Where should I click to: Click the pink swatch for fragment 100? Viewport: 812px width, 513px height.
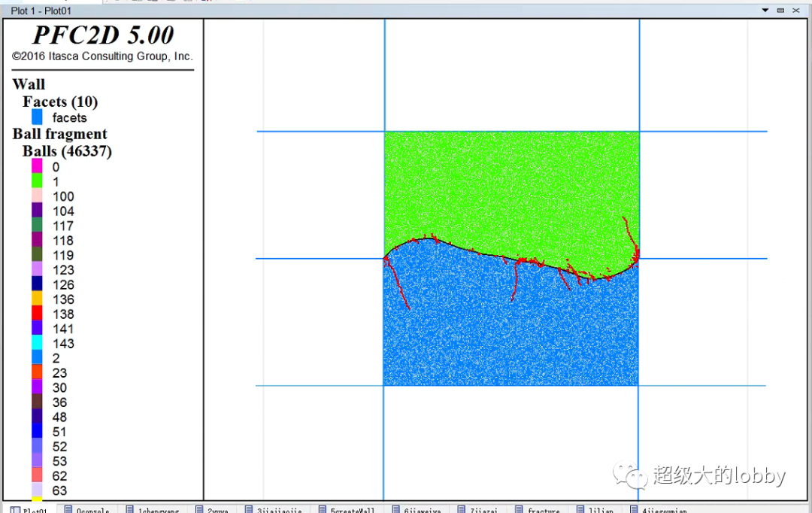coord(37,196)
